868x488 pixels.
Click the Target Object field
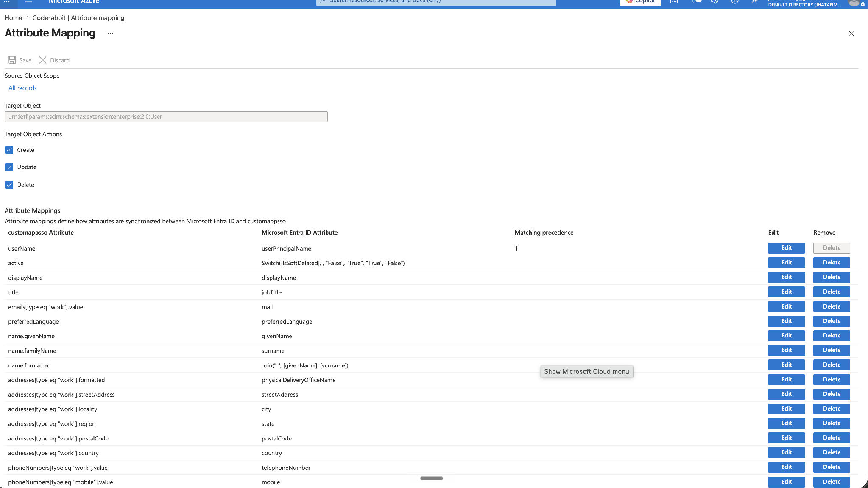pos(166,117)
